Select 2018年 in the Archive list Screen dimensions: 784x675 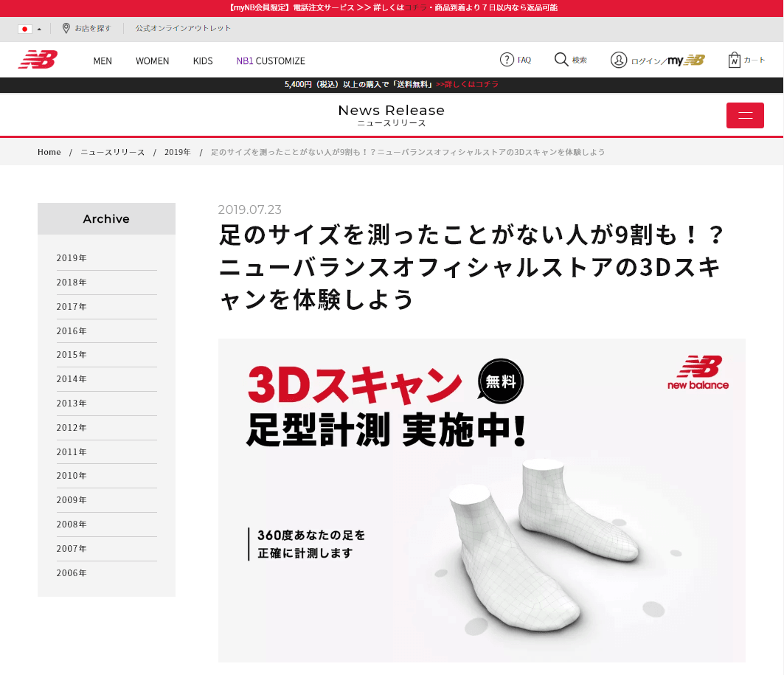pos(72,283)
